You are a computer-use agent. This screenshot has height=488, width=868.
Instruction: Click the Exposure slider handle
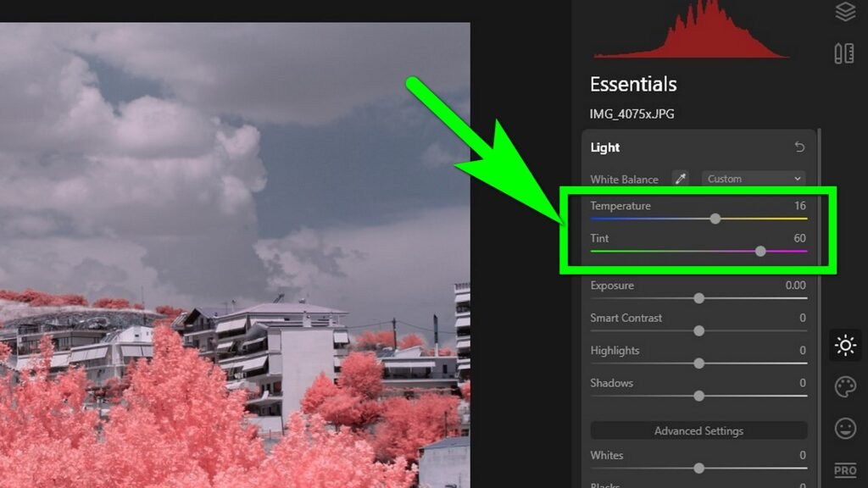tap(699, 298)
